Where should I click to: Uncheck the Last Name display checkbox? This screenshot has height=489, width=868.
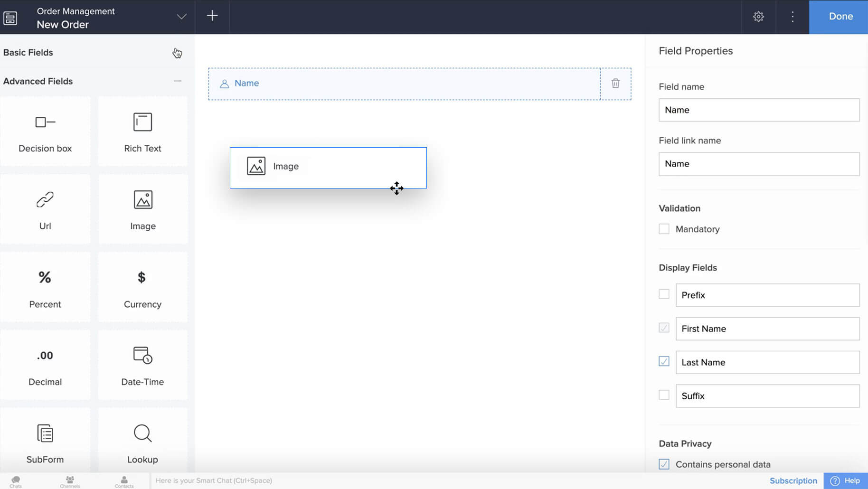tap(664, 362)
